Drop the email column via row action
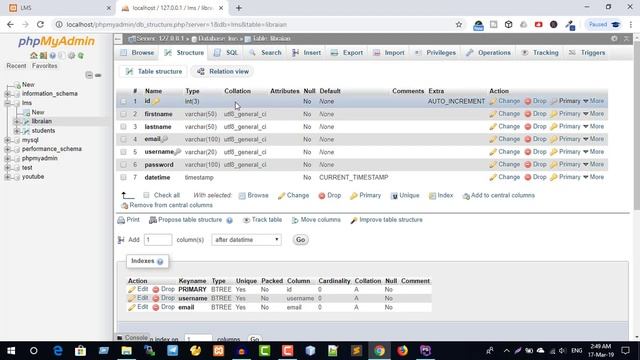Screen dimensions: 640x360 click(x=535, y=139)
